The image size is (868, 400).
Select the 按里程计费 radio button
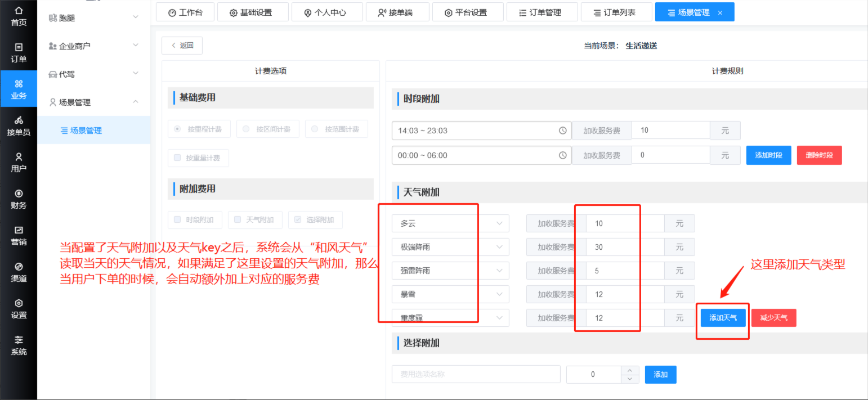coord(177,129)
